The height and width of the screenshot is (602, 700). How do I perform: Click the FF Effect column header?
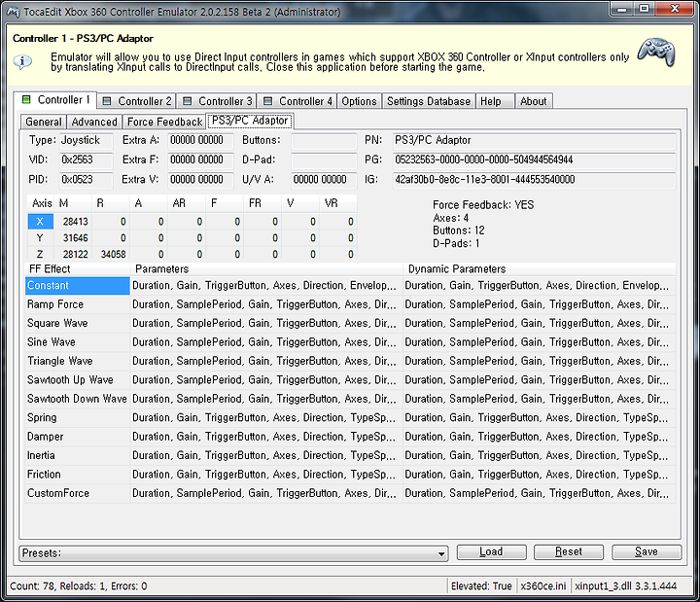tap(77, 268)
